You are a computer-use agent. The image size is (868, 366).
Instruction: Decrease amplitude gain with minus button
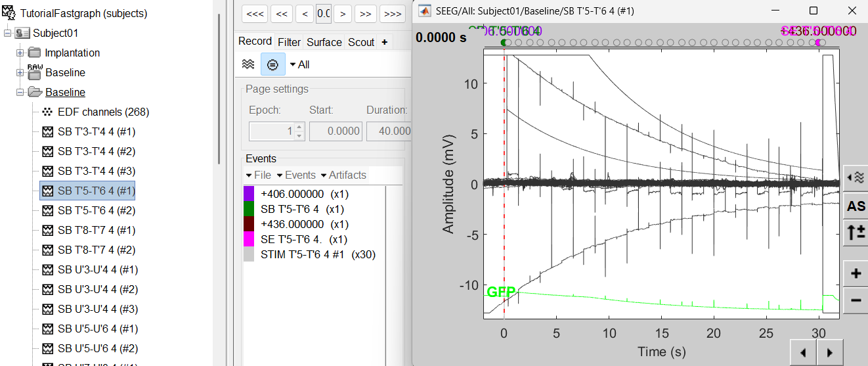pyautogui.click(x=856, y=300)
